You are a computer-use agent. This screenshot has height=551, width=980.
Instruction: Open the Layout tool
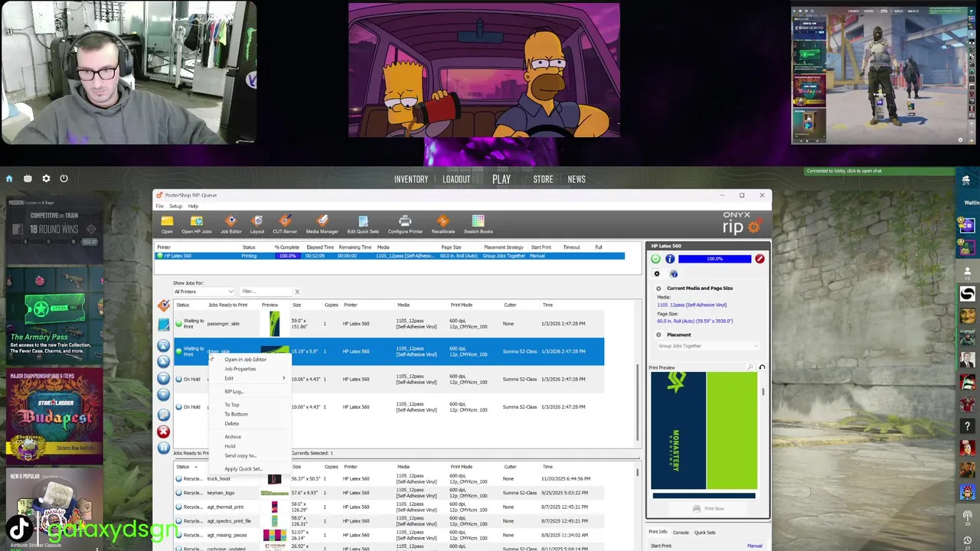tap(257, 223)
